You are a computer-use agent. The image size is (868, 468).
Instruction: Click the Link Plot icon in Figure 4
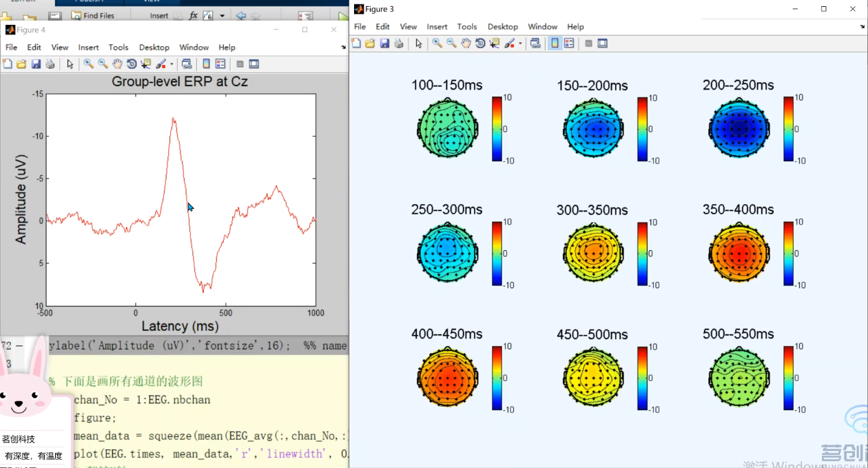tap(186, 64)
